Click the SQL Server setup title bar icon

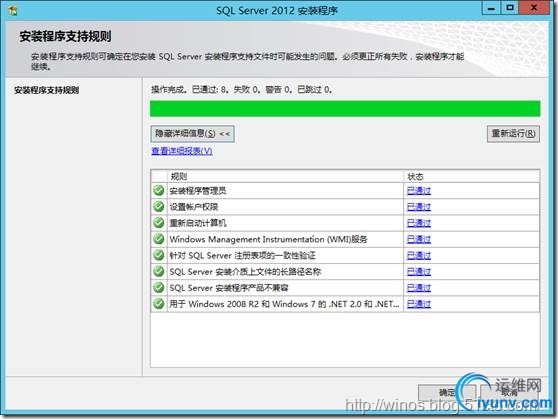pos(13,11)
